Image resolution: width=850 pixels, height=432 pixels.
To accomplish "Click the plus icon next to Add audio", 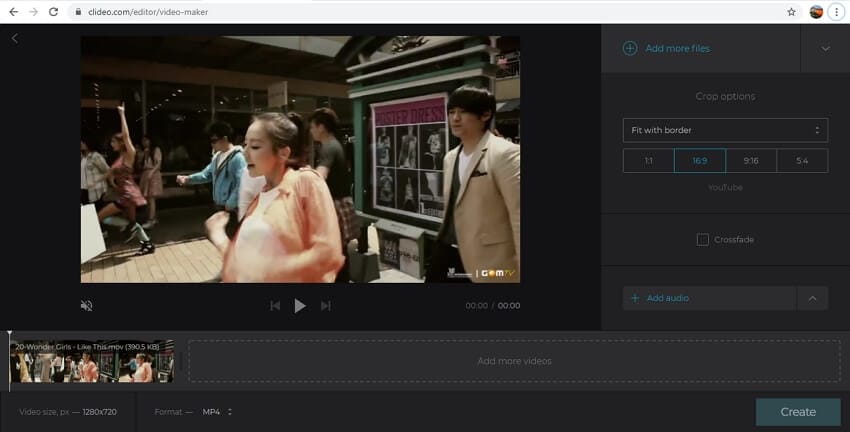I will pos(635,298).
